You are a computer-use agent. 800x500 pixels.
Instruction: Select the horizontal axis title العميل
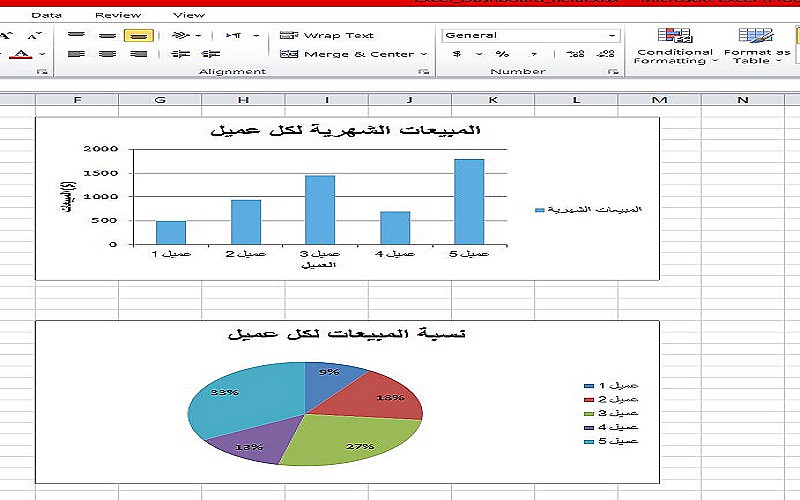click(x=318, y=265)
